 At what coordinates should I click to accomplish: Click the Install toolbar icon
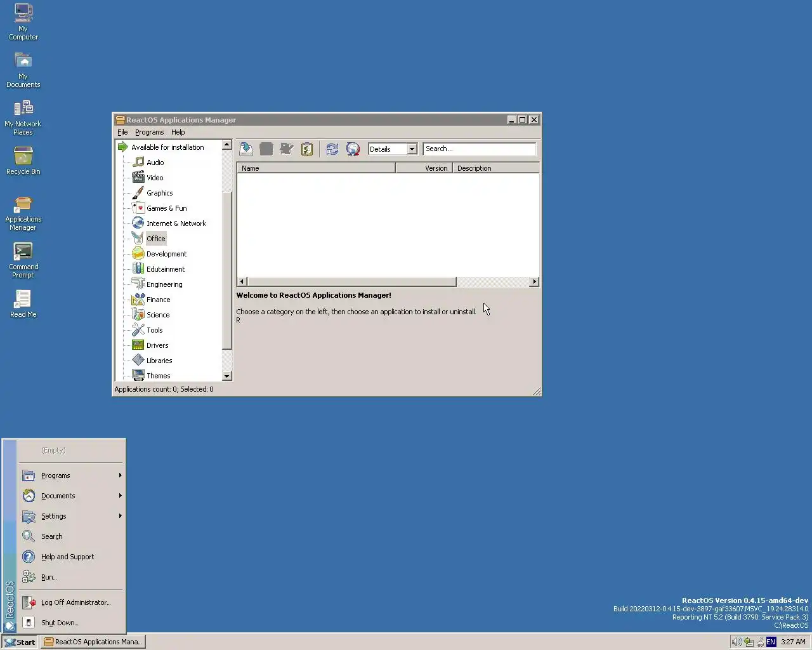(x=246, y=149)
